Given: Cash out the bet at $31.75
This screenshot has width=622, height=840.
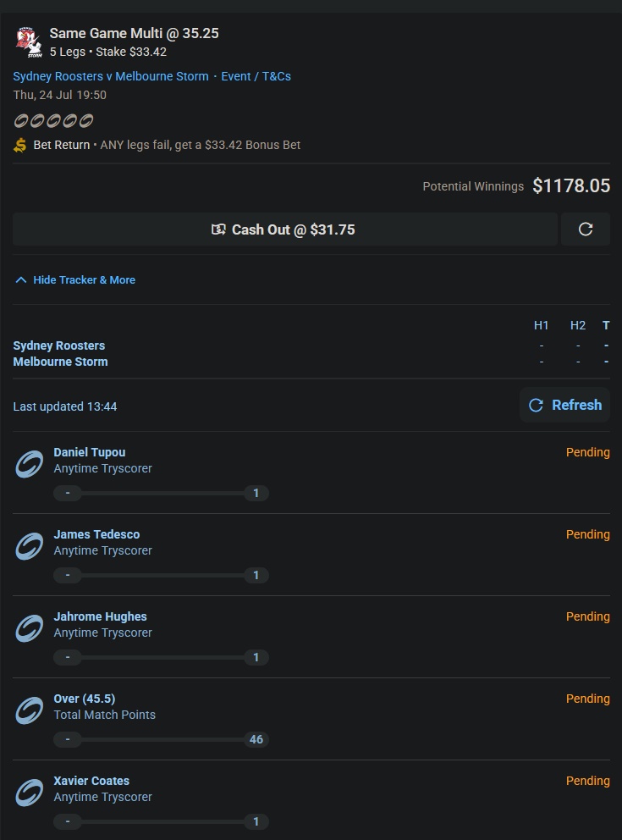Looking at the screenshot, I should pyautogui.click(x=285, y=229).
